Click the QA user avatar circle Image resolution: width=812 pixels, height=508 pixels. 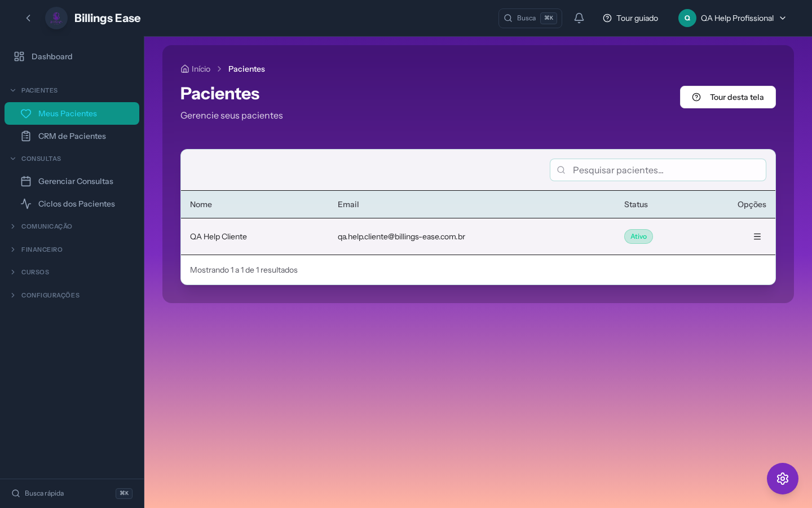[x=687, y=18]
